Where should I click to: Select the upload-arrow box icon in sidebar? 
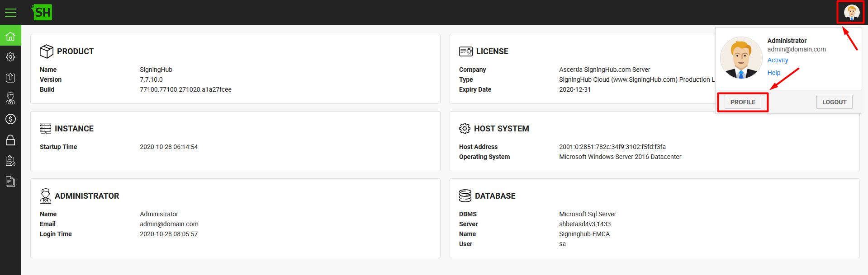10,78
